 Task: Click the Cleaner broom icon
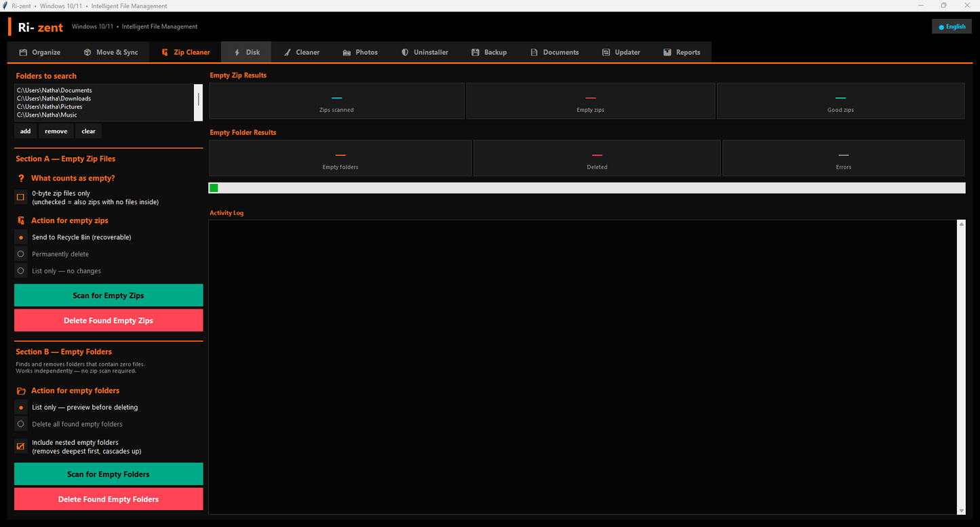point(288,52)
